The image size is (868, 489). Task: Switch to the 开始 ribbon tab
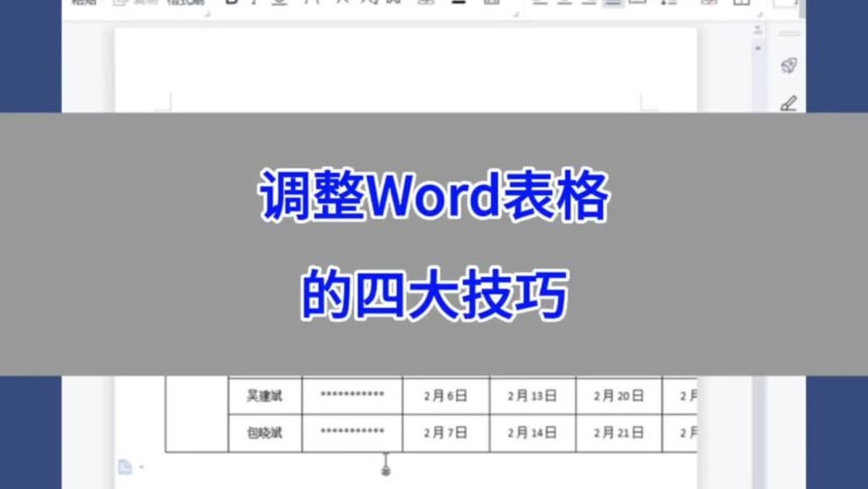(80, 4)
